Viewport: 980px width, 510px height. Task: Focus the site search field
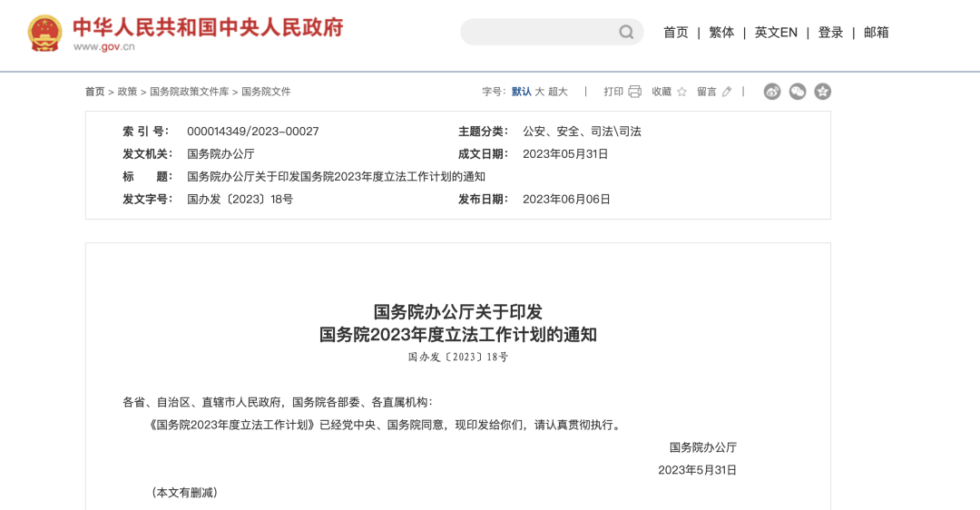552,32
